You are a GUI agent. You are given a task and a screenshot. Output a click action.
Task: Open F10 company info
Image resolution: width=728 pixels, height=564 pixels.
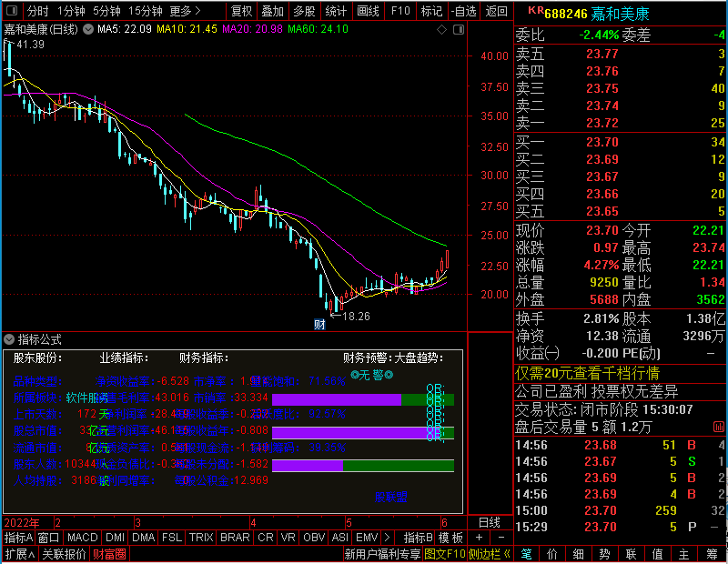click(x=400, y=11)
